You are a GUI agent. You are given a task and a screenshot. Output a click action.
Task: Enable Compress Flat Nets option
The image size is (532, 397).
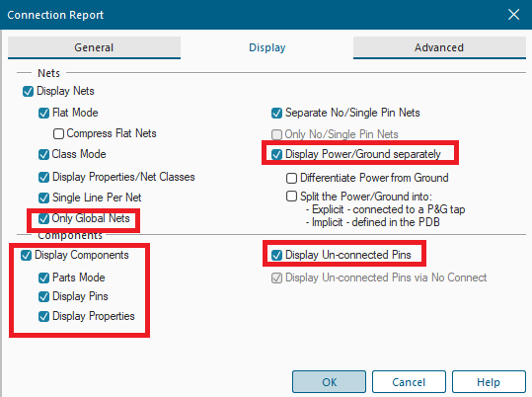point(58,133)
